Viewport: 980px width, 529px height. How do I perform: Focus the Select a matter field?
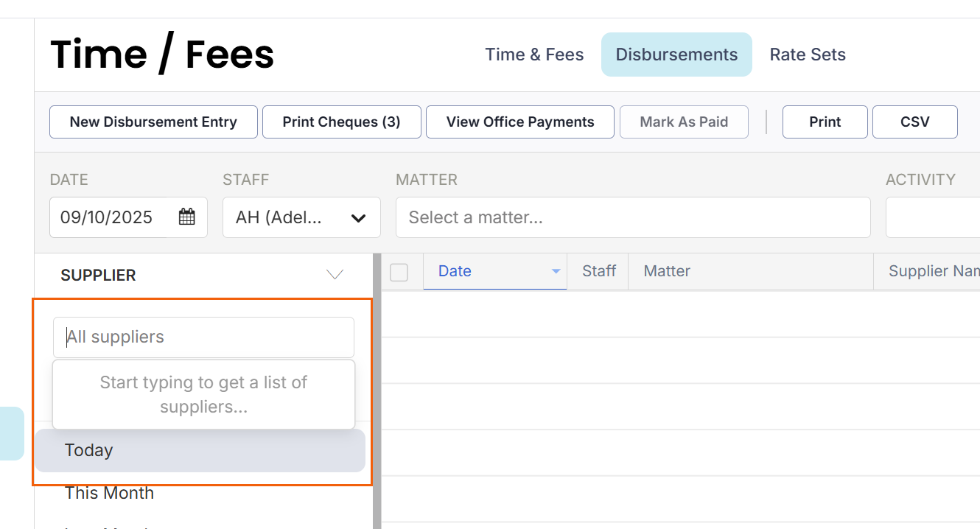click(632, 217)
